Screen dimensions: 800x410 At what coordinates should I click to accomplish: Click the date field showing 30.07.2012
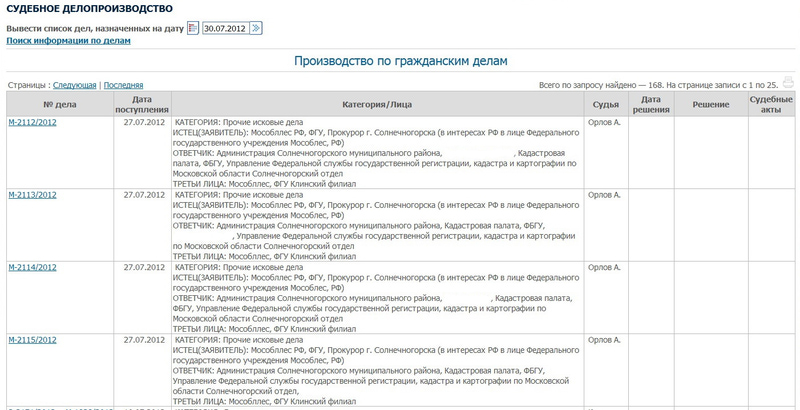[x=224, y=28]
